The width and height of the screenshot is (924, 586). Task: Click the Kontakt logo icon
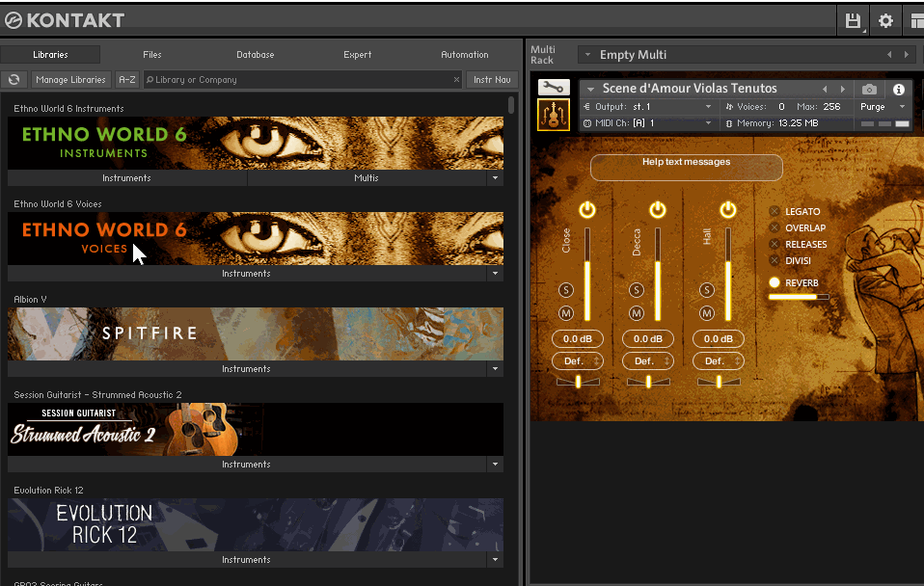[x=13, y=20]
